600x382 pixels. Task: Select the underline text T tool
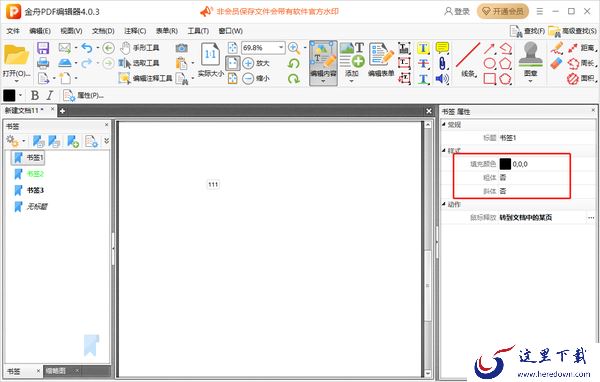[x=423, y=79]
